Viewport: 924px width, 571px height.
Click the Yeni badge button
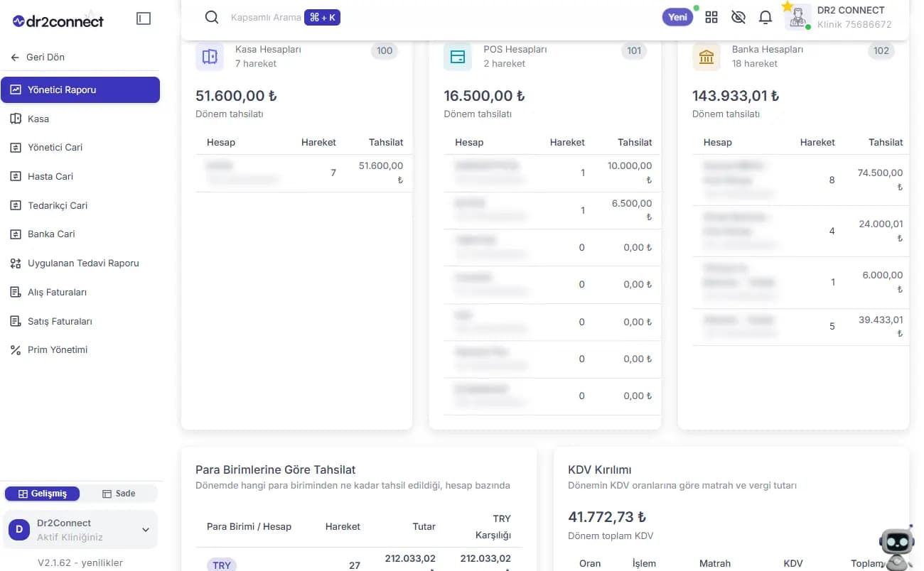pyautogui.click(x=678, y=17)
